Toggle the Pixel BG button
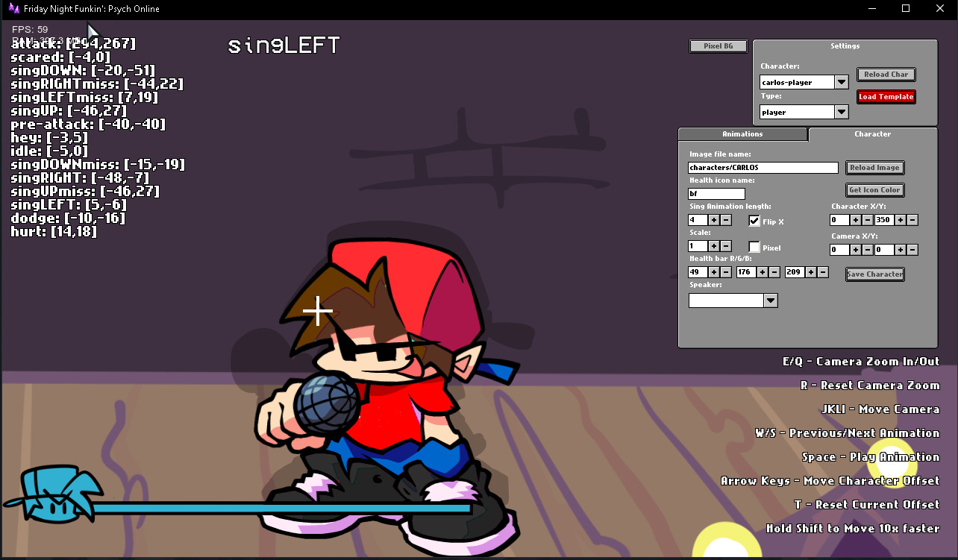The width and height of the screenshot is (958, 560). 718,46
